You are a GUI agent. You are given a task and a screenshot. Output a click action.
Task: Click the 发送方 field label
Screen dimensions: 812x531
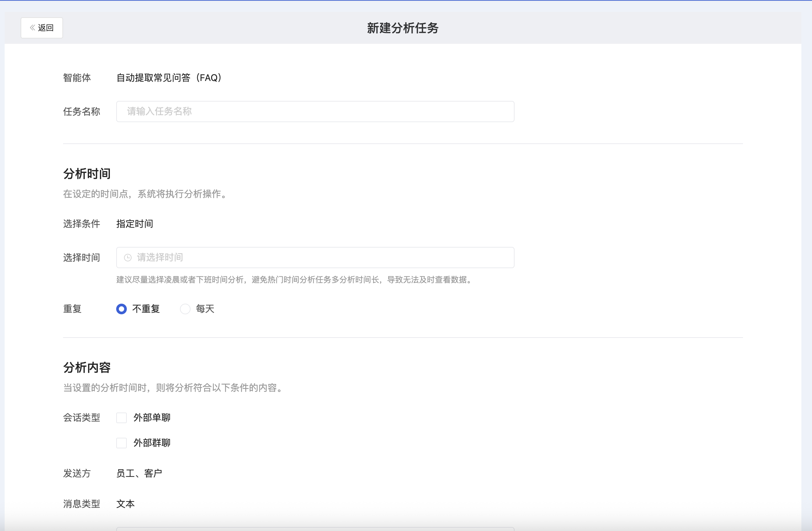coord(77,473)
